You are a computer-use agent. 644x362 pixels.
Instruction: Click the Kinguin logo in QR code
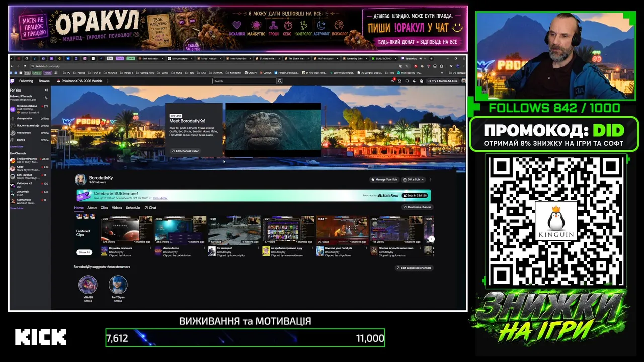coord(555,221)
